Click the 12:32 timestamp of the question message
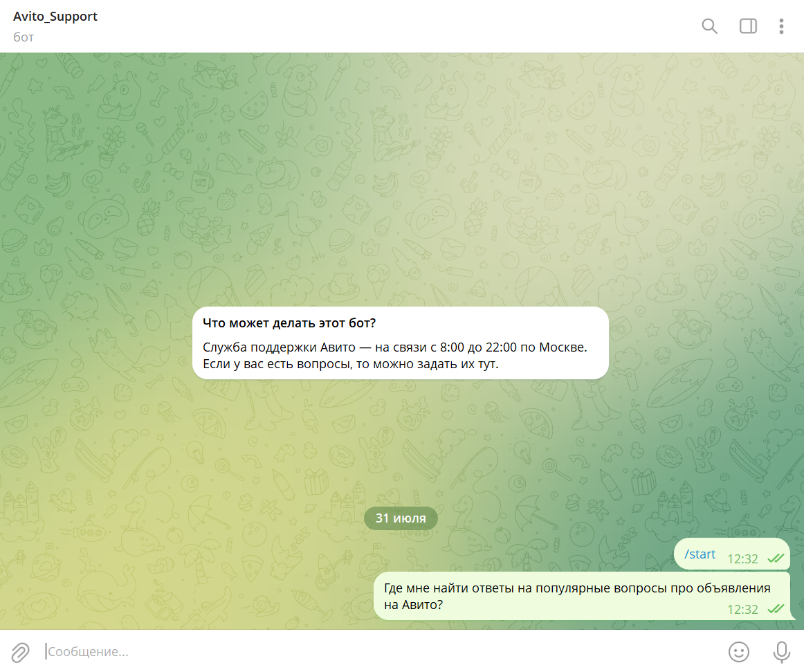The width and height of the screenshot is (804, 672). pos(742,610)
